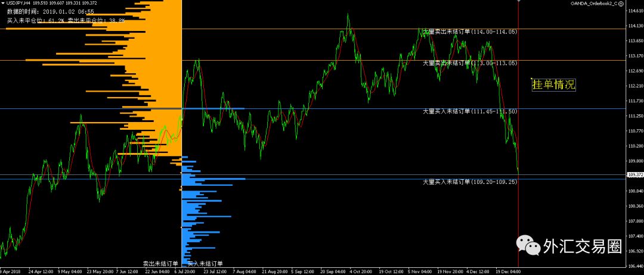Viewport: 644px width, 275px height.
Task: Click the open price value 109.593
Action: tap(41, 4)
